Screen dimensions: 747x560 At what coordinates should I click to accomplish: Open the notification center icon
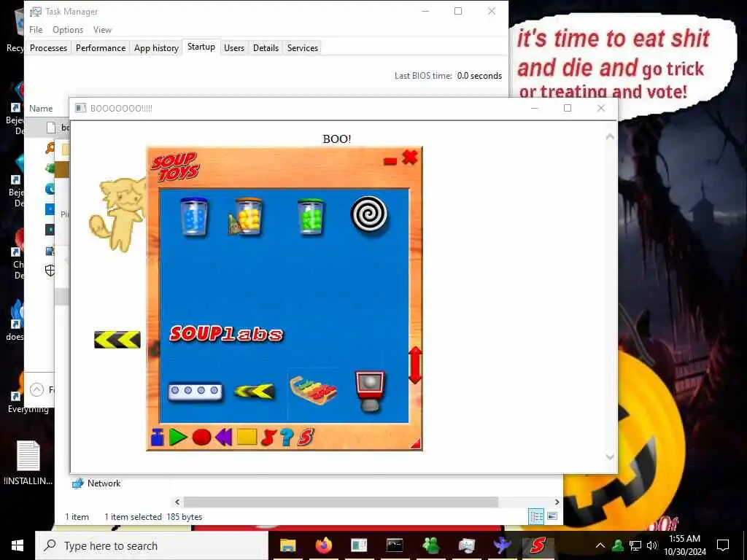(723, 545)
